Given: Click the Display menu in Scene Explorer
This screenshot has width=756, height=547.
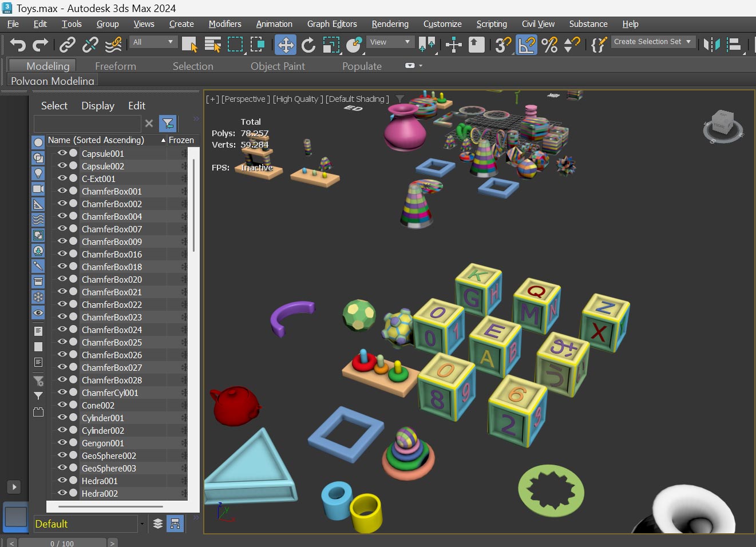Looking at the screenshot, I should click(x=97, y=106).
